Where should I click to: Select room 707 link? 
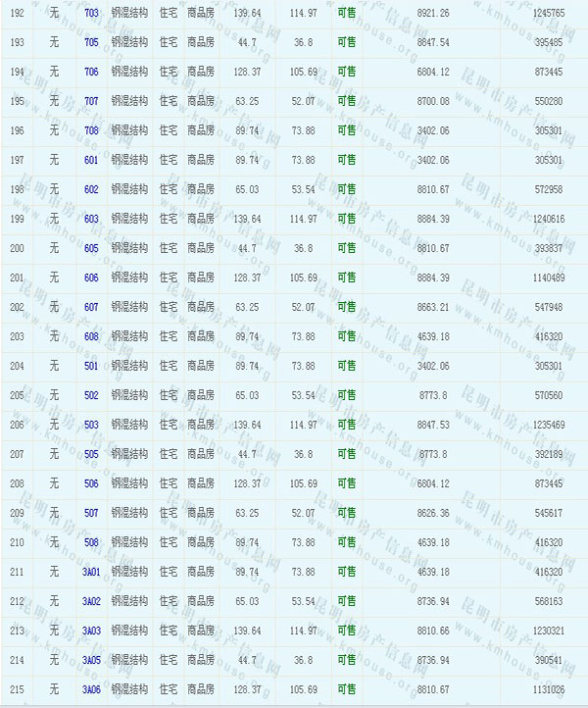(91, 101)
